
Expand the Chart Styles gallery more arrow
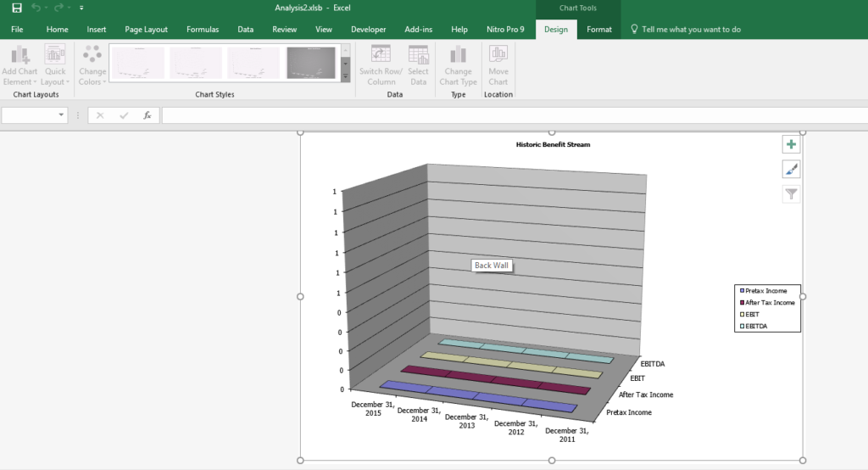(345, 77)
